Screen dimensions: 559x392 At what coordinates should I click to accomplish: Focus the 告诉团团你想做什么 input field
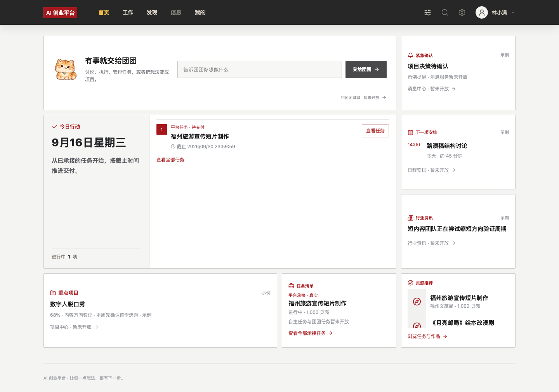click(x=260, y=69)
